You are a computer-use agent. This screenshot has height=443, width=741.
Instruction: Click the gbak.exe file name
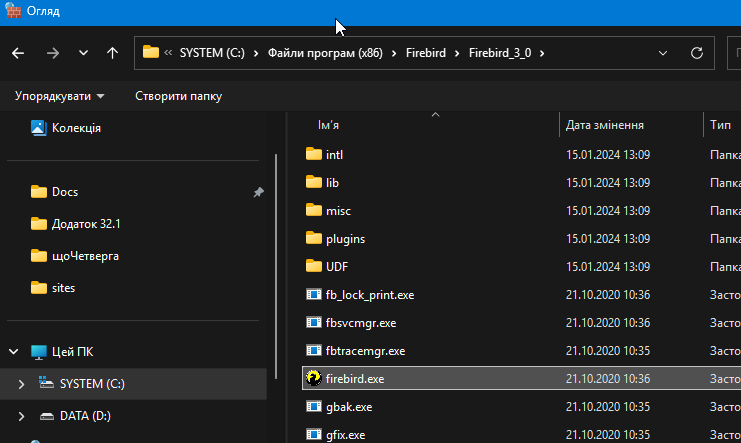349,407
